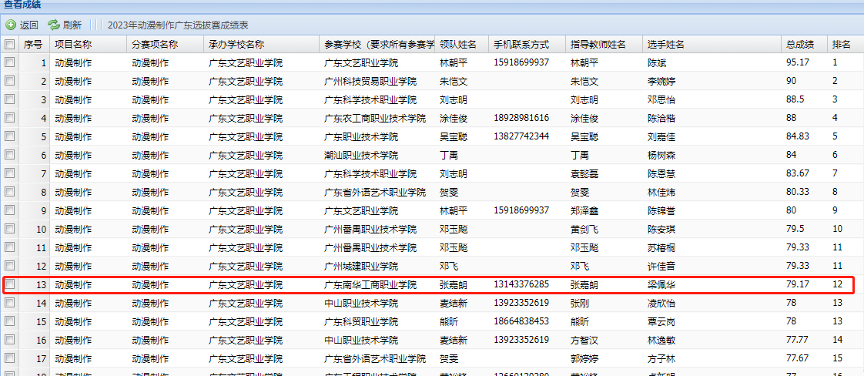Click the 承办学校名称 column header

[x=236, y=44]
